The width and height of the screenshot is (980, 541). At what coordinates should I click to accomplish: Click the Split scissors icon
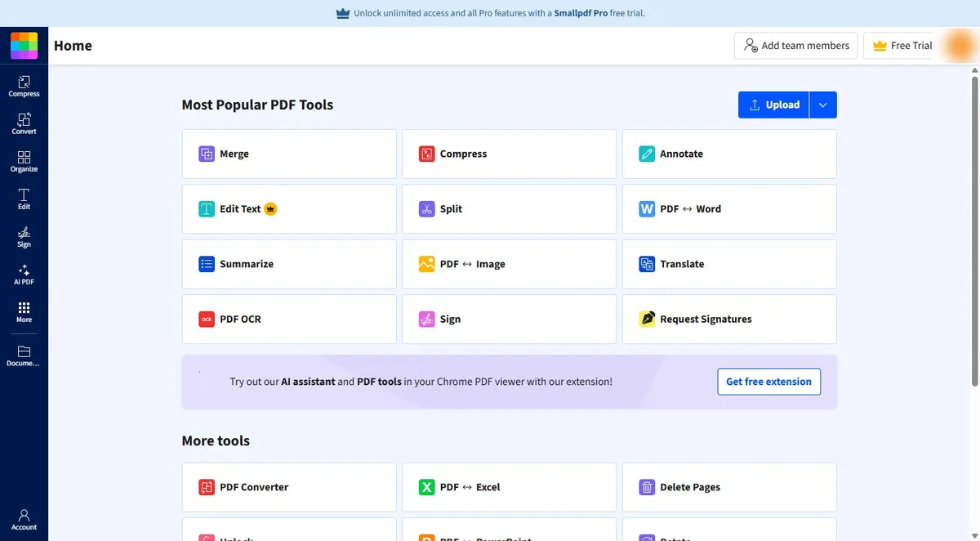(x=426, y=209)
